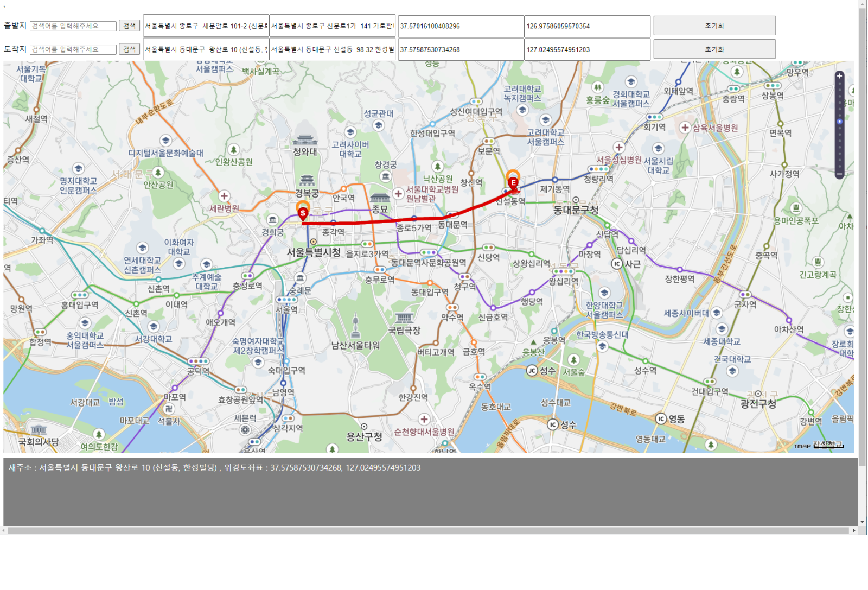Viewport: 868px width, 590px height.
Task: Click the destination longitude field 127.02495574951203
Action: click(x=587, y=49)
